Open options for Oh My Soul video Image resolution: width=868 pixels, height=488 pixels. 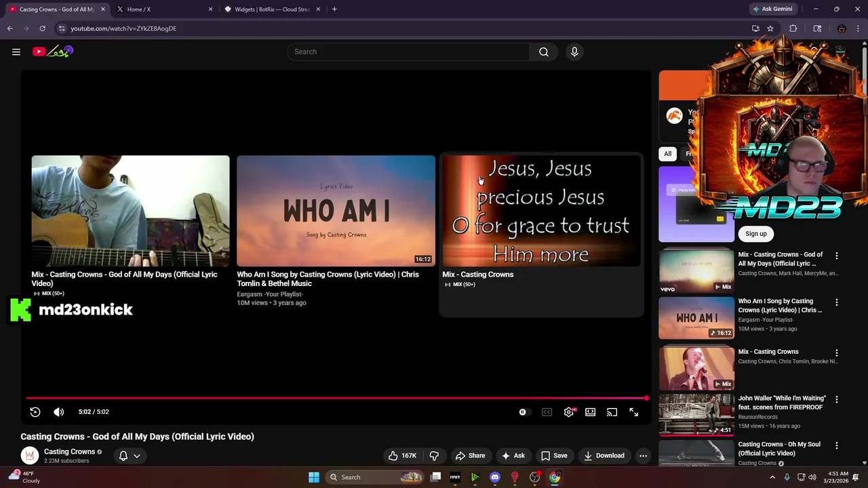click(x=837, y=446)
